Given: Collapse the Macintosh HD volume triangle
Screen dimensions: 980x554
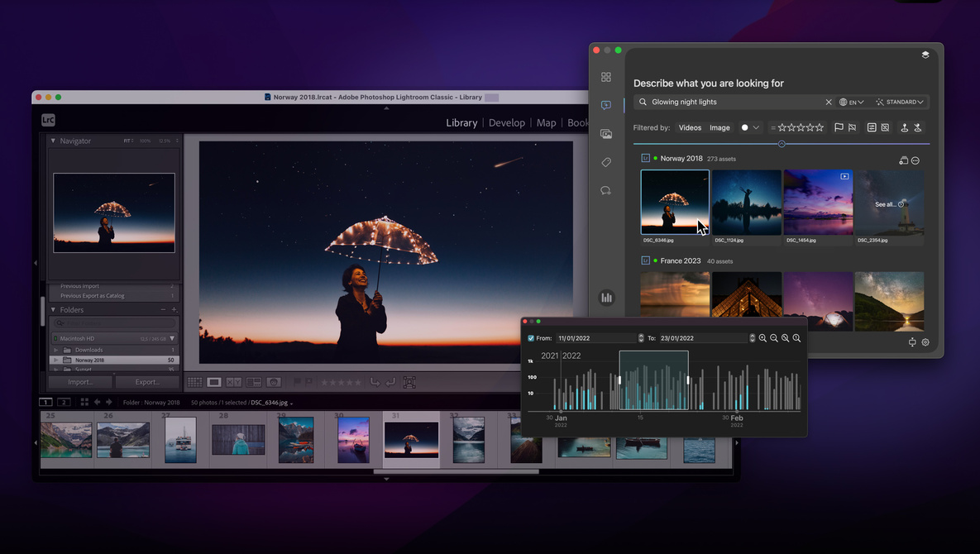Looking at the screenshot, I should (x=173, y=338).
